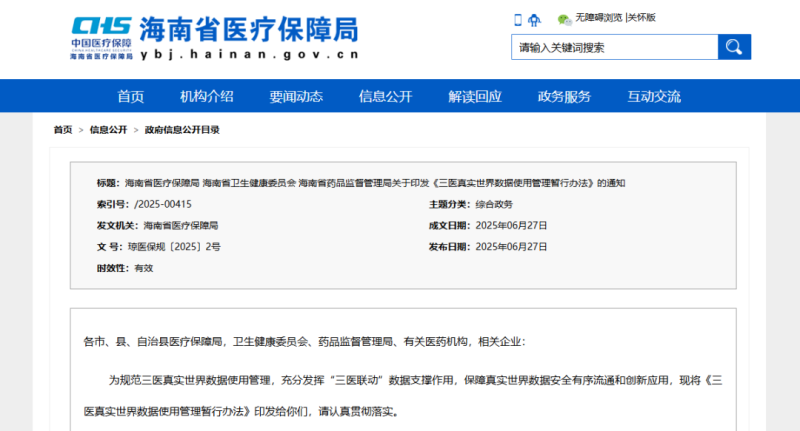Open the WeChat icon in header
This screenshot has height=431, width=800.
(x=564, y=19)
